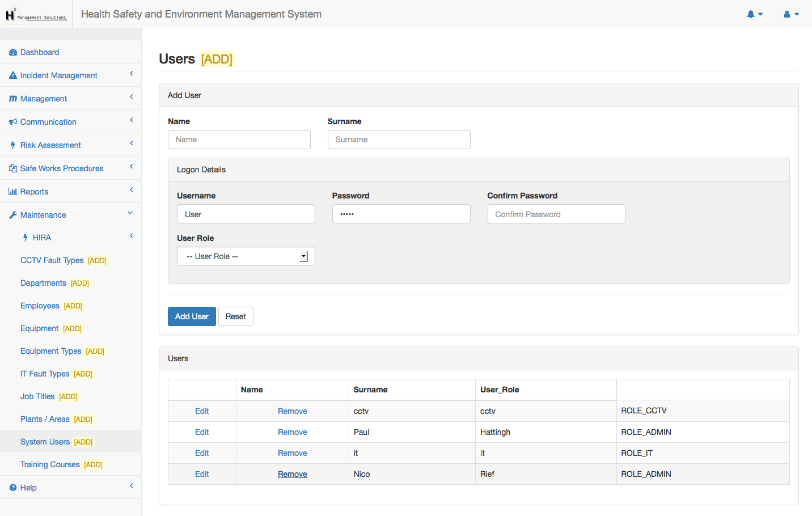The image size is (812, 516).
Task: Open the User Role dropdown
Action: click(x=246, y=256)
